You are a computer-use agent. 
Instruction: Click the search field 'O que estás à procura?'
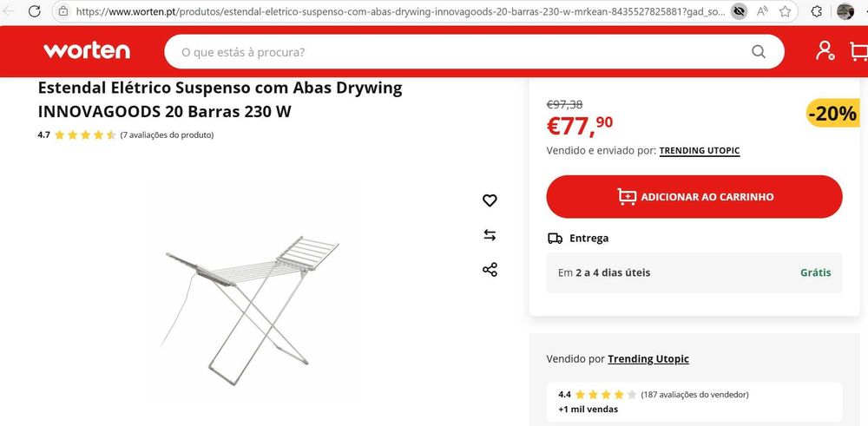coord(460,52)
